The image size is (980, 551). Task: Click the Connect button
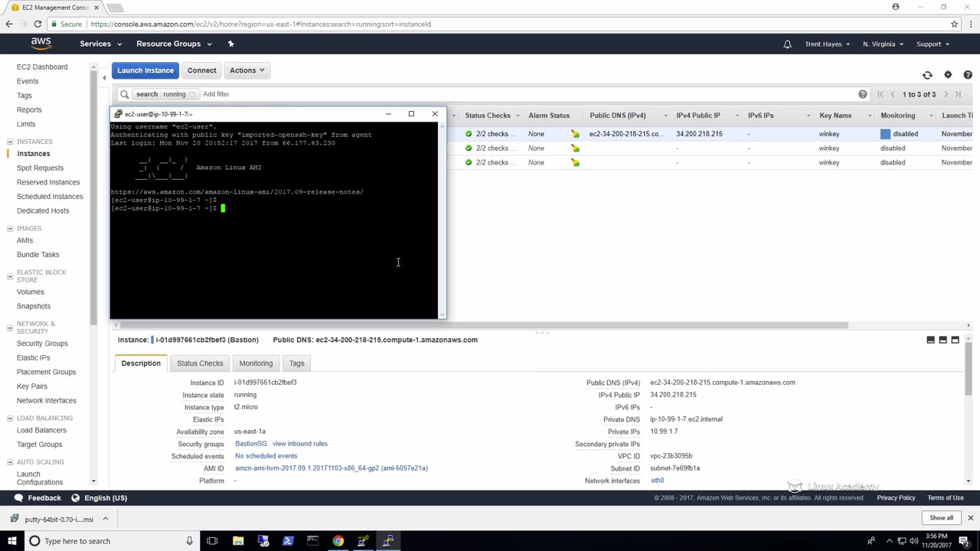pyautogui.click(x=202, y=70)
